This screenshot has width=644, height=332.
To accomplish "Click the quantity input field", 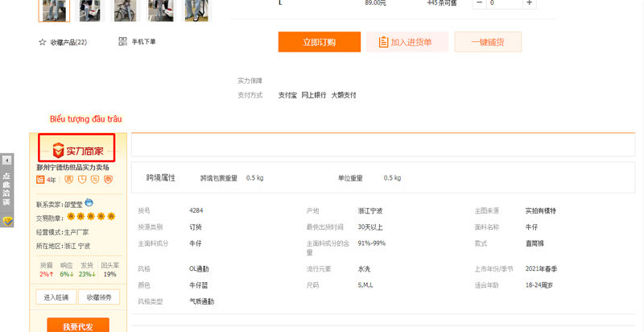I will 505,3.
